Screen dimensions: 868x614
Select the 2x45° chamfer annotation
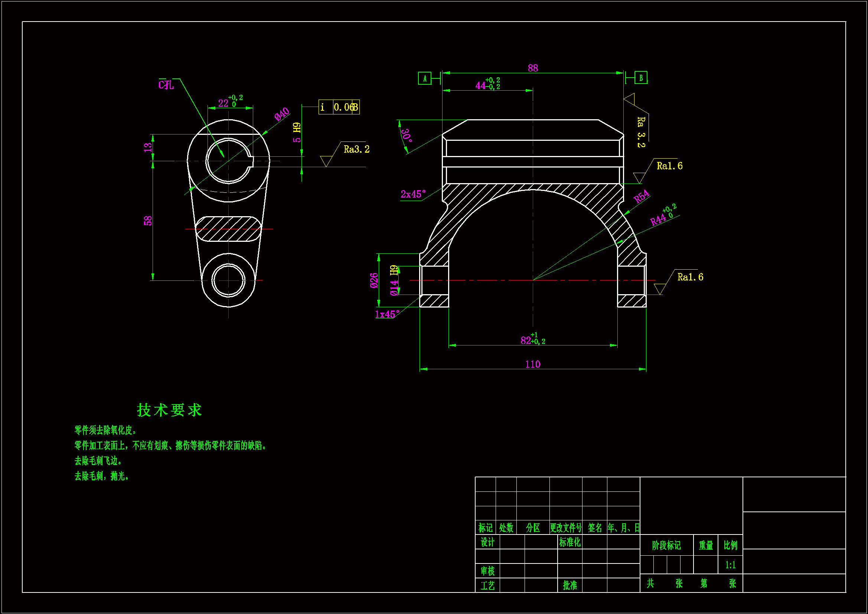pyautogui.click(x=413, y=195)
